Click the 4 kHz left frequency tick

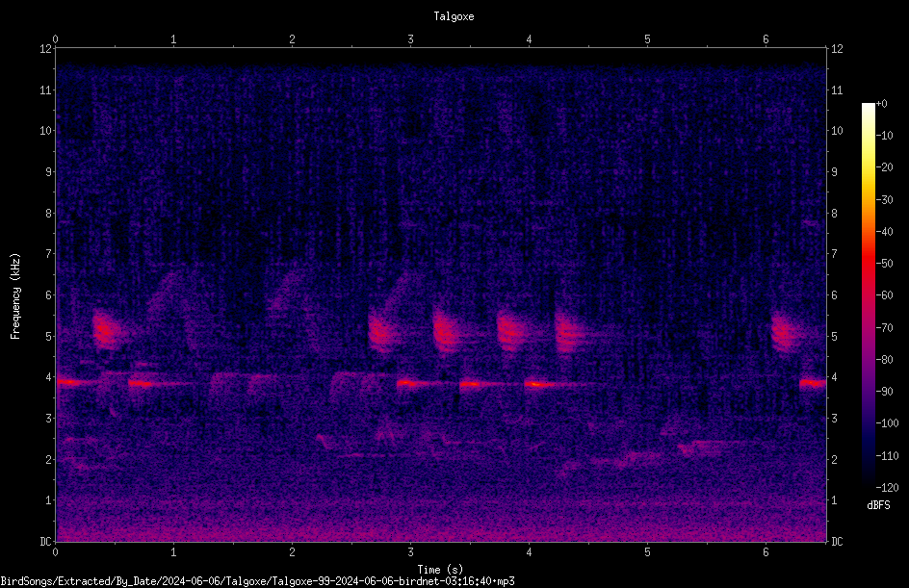49,377
